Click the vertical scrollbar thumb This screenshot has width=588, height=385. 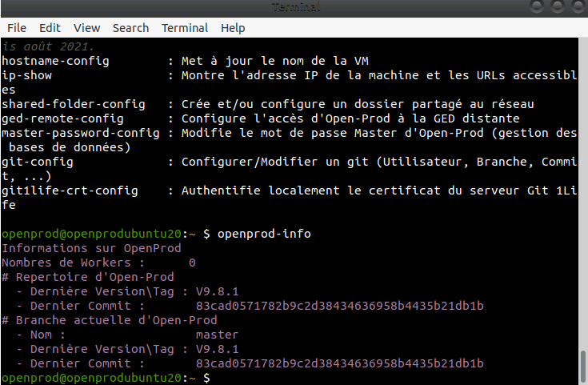[582, 366]
